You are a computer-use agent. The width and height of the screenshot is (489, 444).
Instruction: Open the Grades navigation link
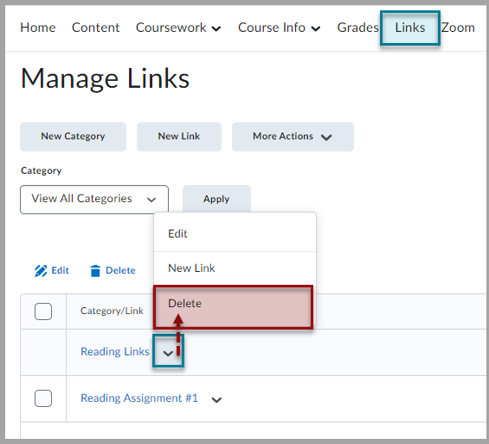point(358,27)
